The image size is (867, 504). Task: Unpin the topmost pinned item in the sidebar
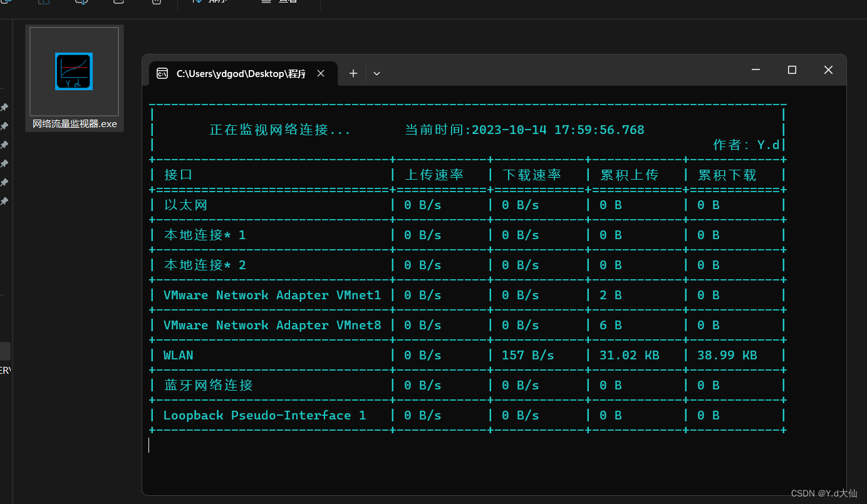click(x=4, y=106)
